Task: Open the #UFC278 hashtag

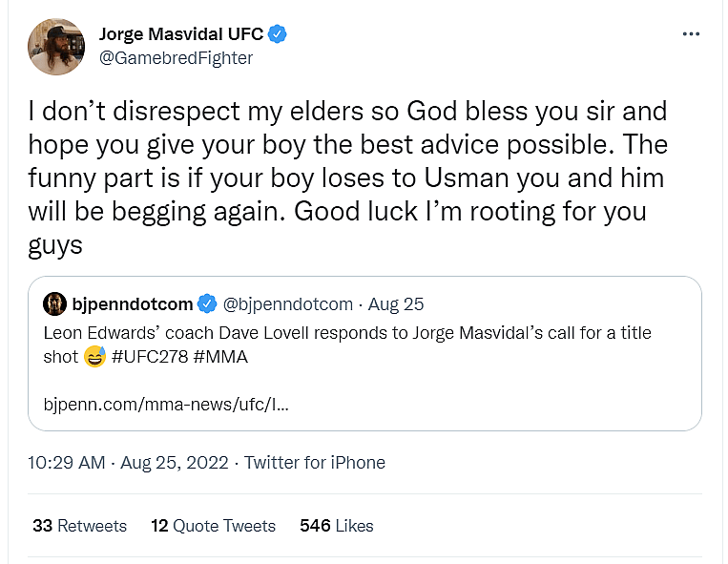Action: (x=153, y=356)
